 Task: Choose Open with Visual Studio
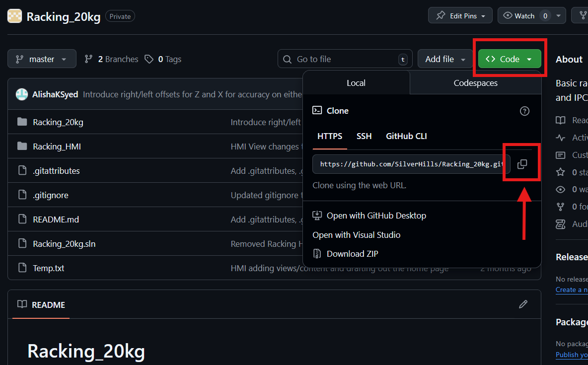(x=356, y=235)
